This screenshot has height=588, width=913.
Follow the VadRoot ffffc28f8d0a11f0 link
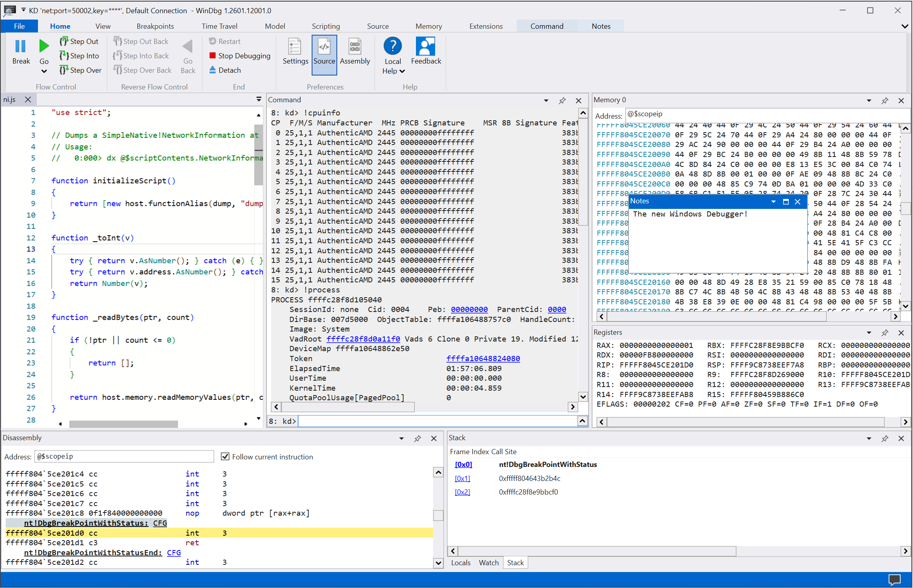click(363, 339)
